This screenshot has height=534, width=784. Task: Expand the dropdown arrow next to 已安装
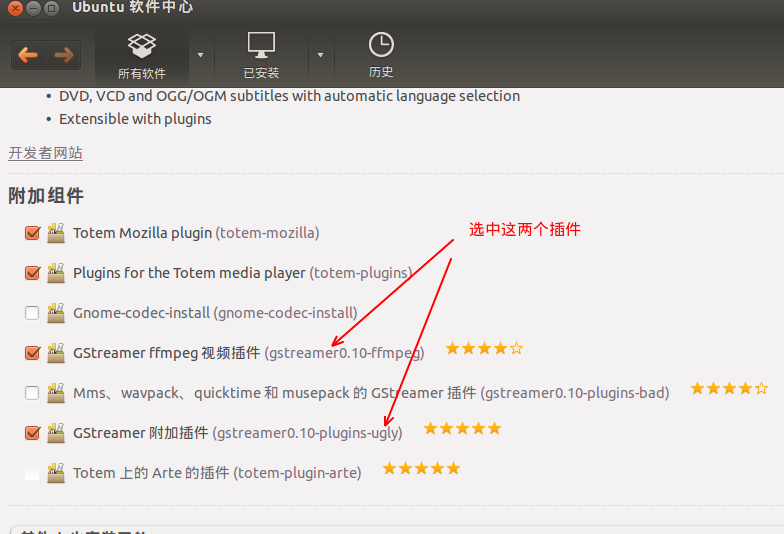[320, 55]
